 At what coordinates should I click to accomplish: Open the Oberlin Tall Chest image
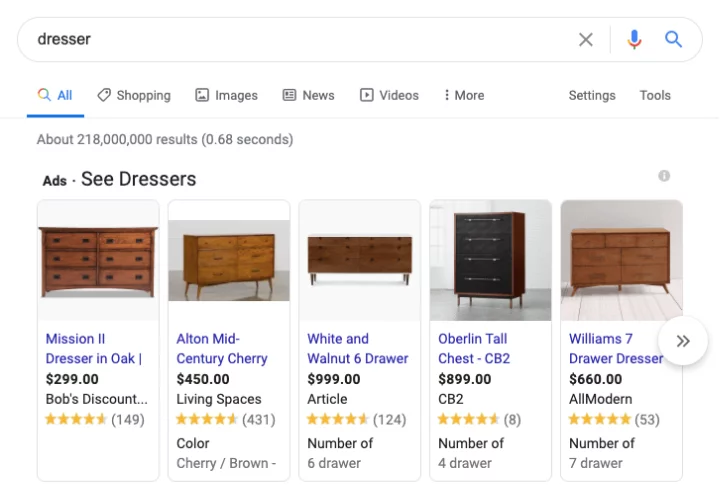tap(491, 260)
